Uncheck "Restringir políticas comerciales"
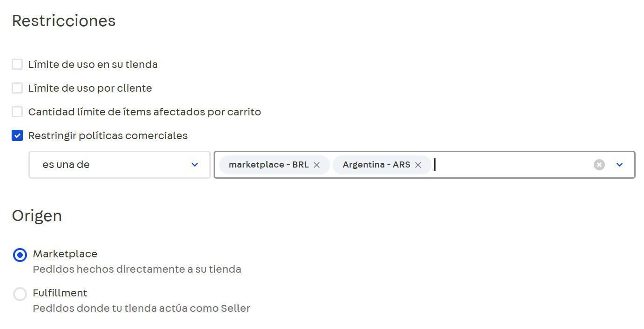The image size is (644, 329). (17, 135)
